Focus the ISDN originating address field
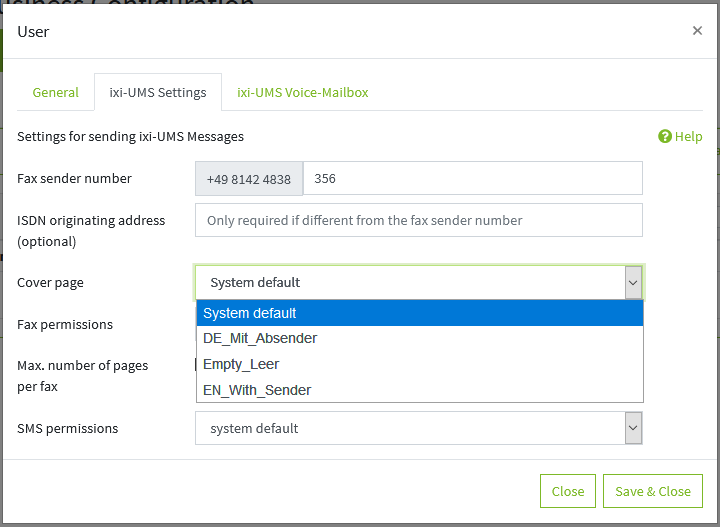This screenshot has width=720, height=527. pos(418,220)
